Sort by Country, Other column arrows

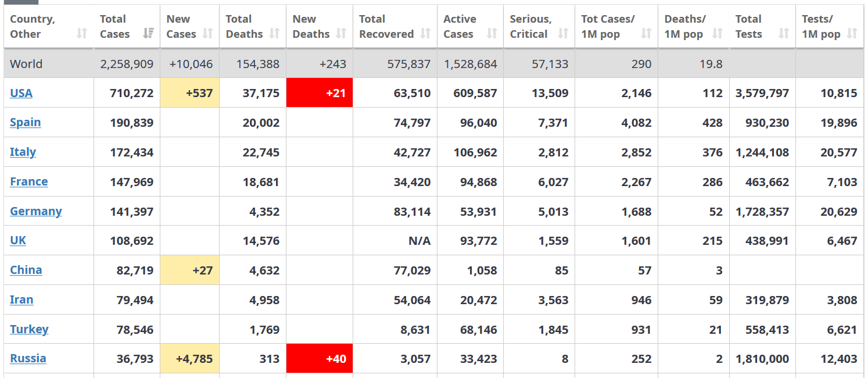coord(82,34)
